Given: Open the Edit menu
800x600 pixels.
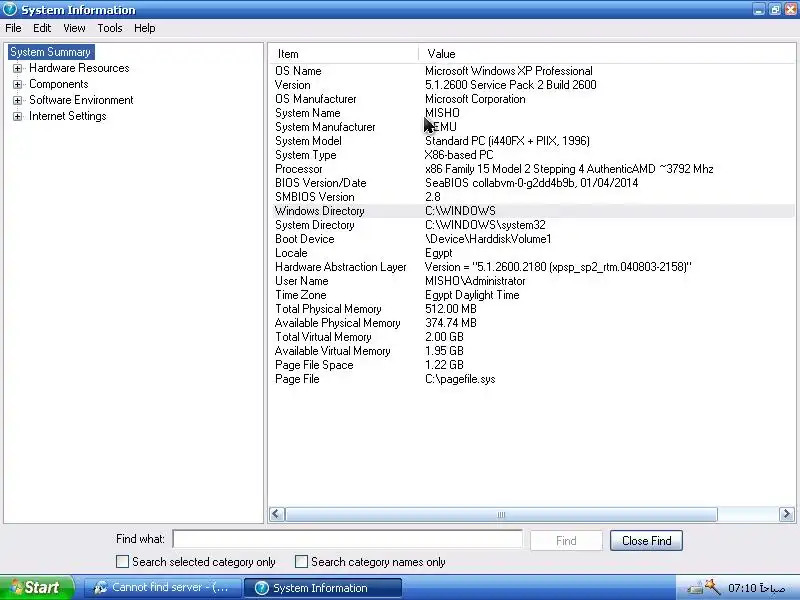Looking at the screenshot, I should 42,28.
